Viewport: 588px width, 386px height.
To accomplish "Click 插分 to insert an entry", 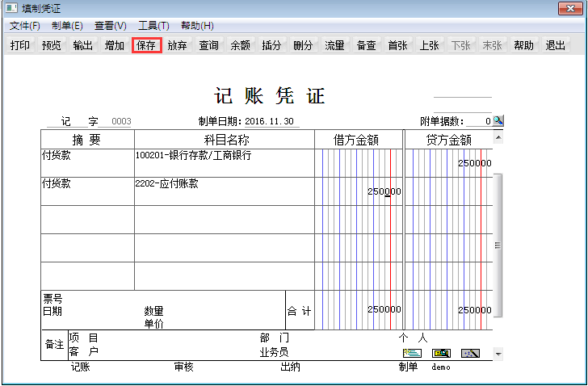I will tap(271, 45).
